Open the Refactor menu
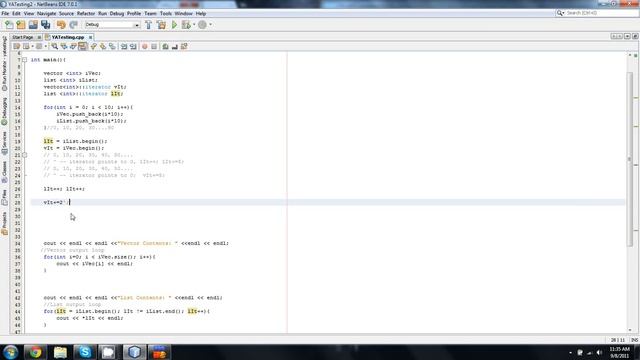 click(x=86, y=13)
